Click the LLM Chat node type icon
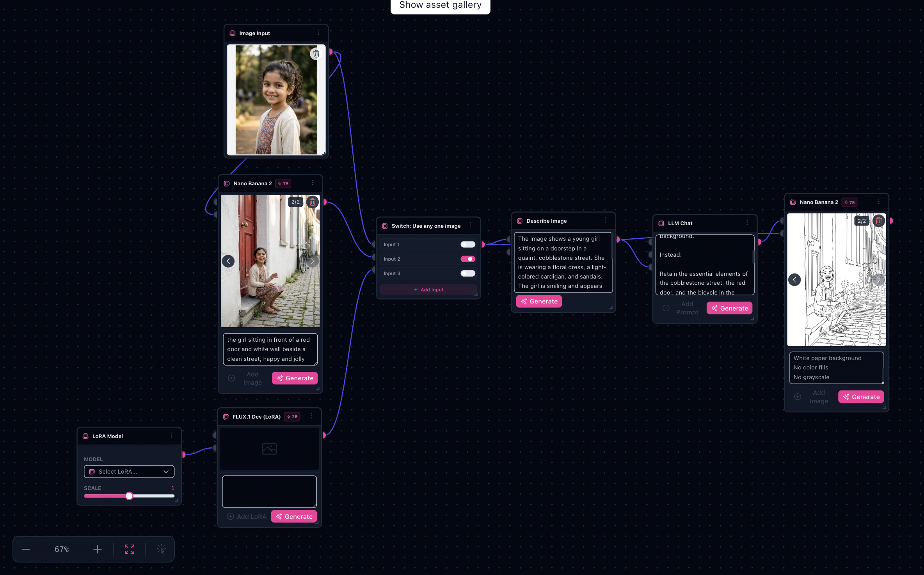 coord(661,223)
